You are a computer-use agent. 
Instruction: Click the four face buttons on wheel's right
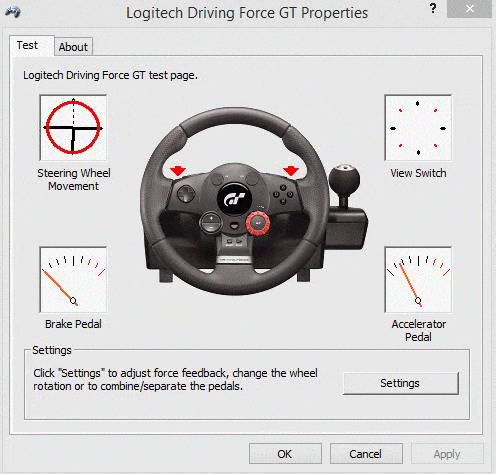283,194
